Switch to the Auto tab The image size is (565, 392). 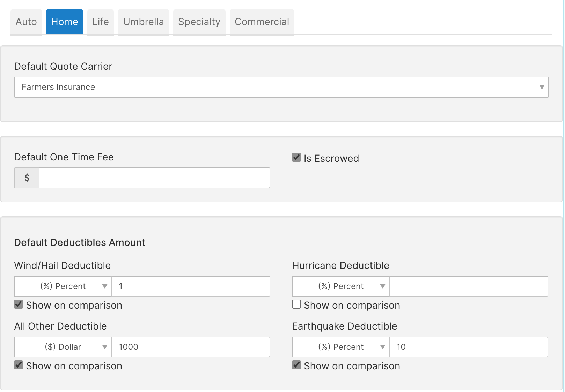point(26,22)
